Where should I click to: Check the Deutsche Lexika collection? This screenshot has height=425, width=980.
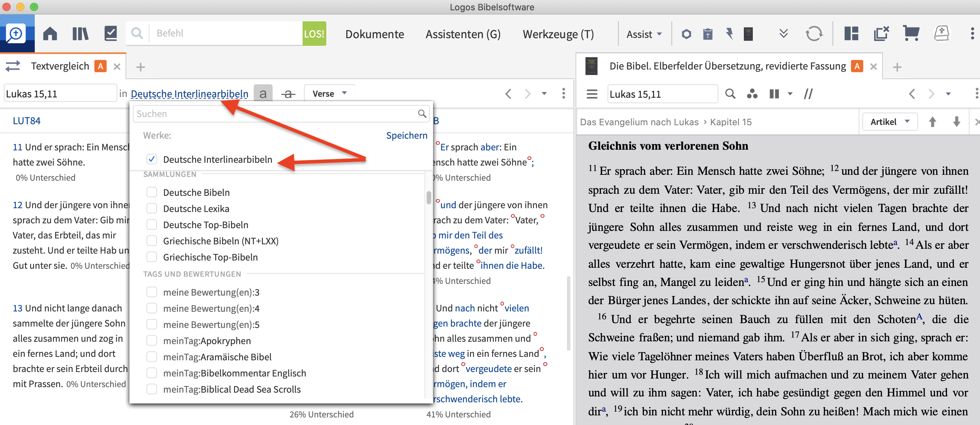pyautogui.click(x=151, y=209)
